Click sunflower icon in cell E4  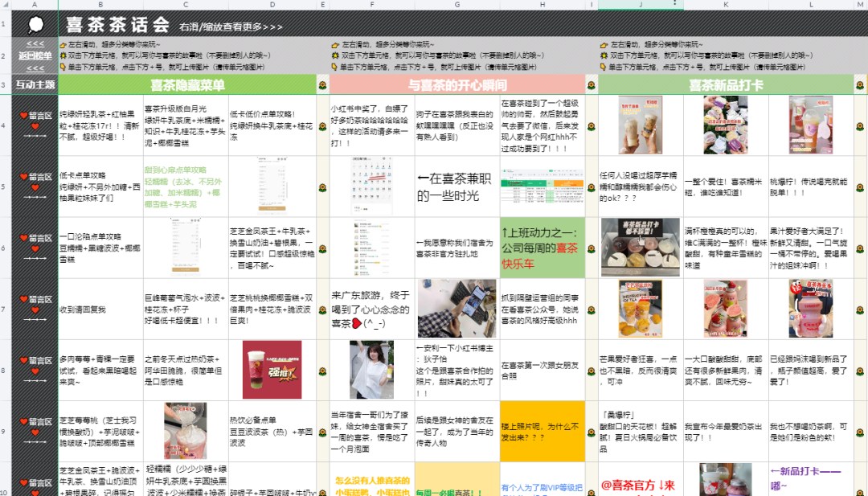click(323, 126)
